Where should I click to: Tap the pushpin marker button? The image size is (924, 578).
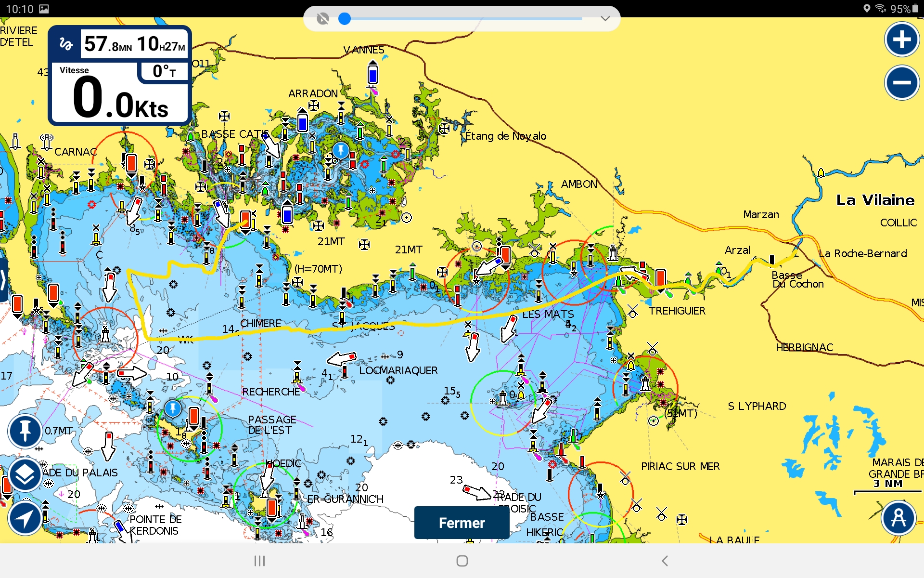(x=25, y=431)
